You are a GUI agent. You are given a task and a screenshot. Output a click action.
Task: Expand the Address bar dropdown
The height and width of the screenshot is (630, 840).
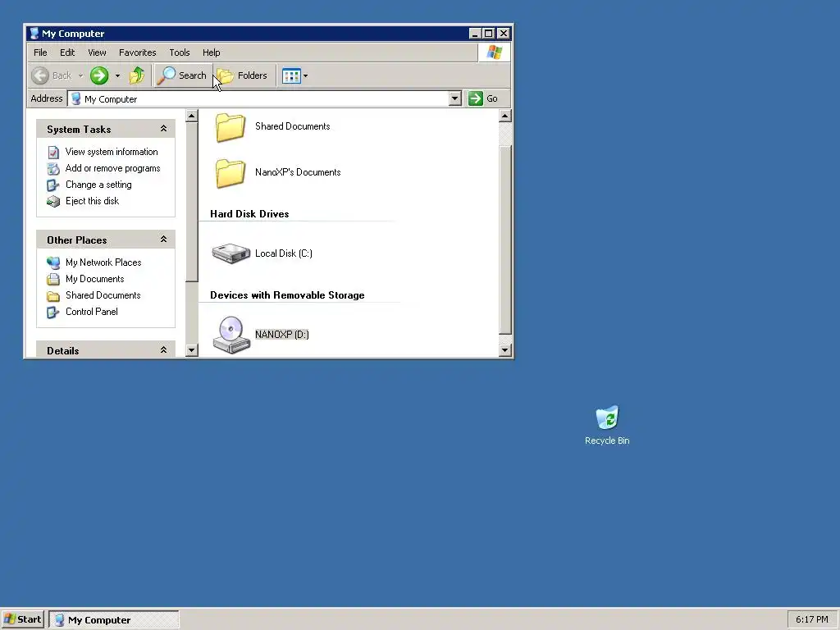[454, 98]
